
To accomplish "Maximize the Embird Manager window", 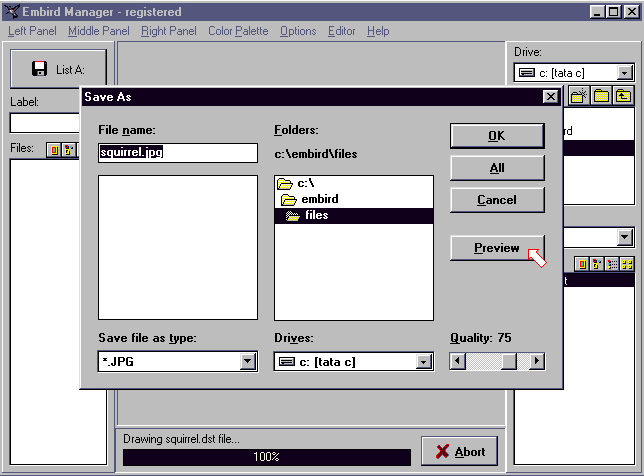I will point(614,11).
